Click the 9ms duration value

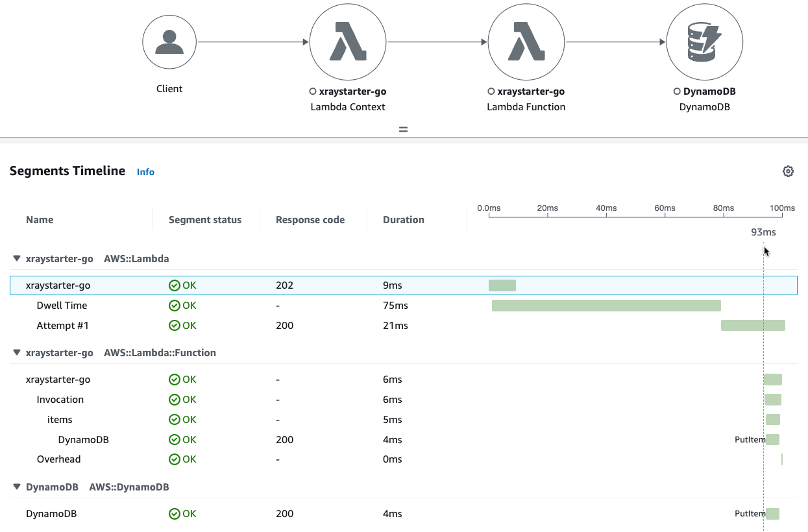[x=393, y=285]
